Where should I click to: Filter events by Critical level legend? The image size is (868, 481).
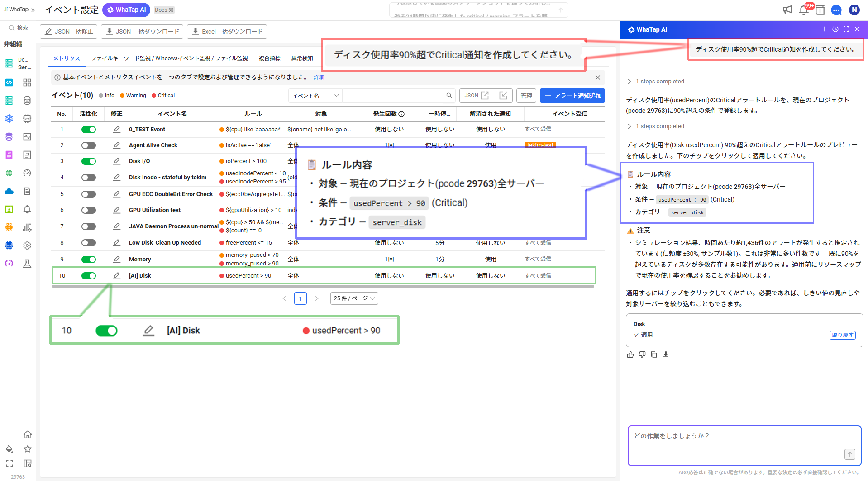coord(163,96)
